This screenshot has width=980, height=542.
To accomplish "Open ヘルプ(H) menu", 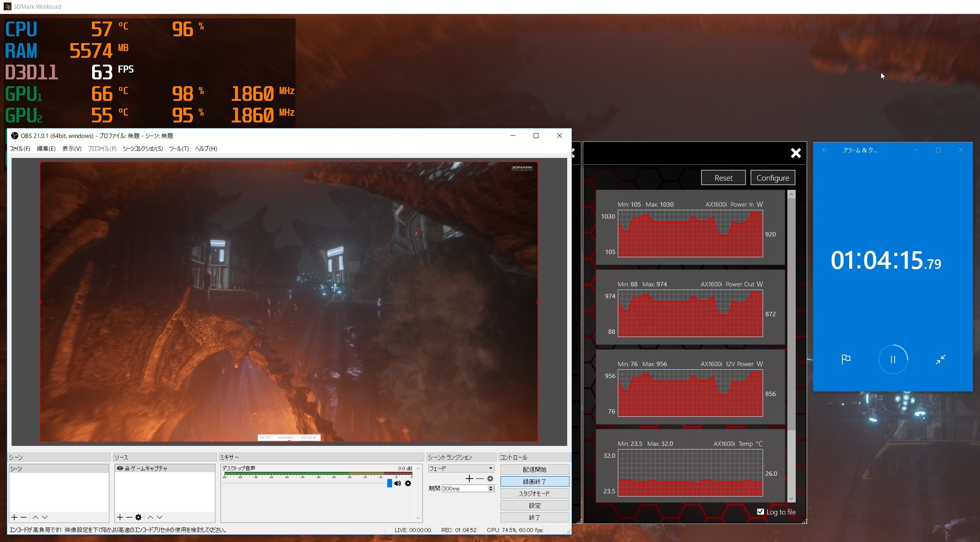I will (x=206, y=148).
